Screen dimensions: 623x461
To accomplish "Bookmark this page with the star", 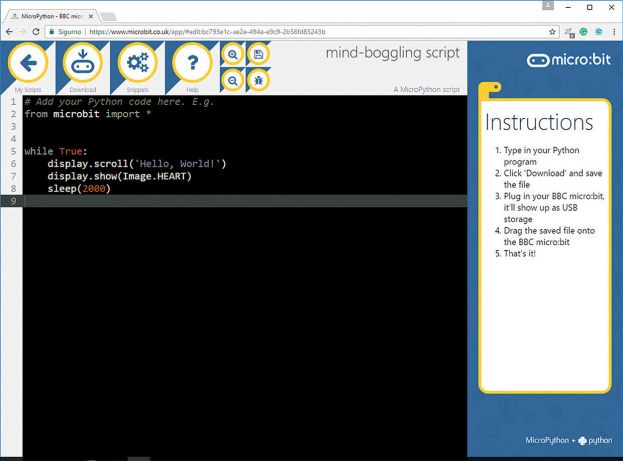I will click(x=552, y=32).
